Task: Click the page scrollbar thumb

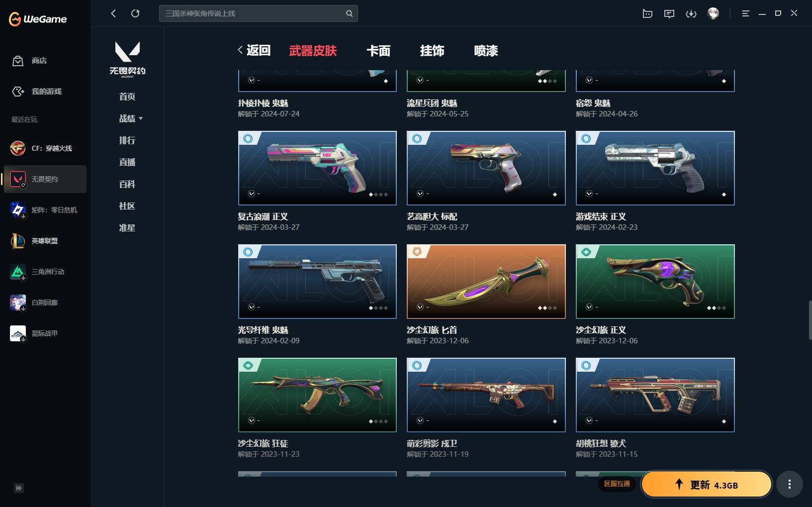Action: pos(810,320)
